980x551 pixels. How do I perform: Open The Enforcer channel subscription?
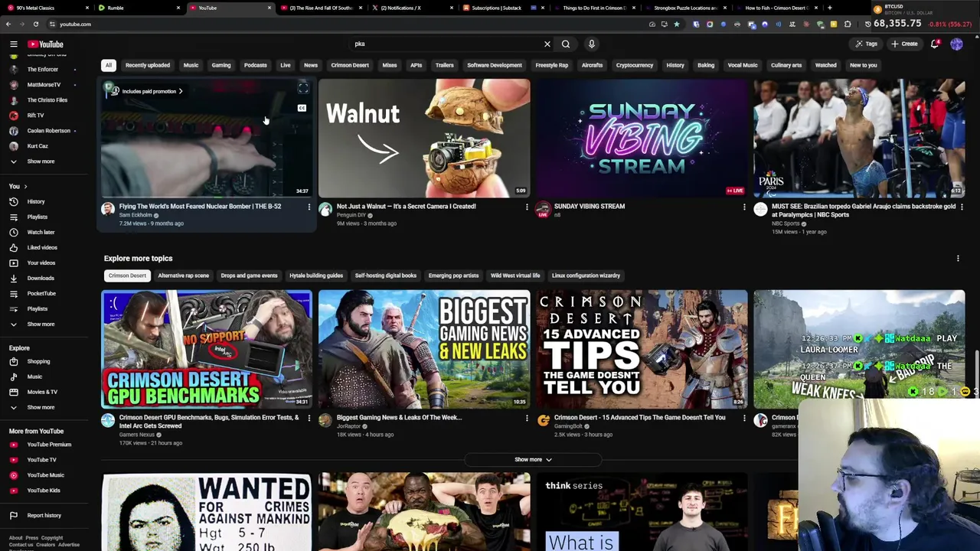pos(42,70)
